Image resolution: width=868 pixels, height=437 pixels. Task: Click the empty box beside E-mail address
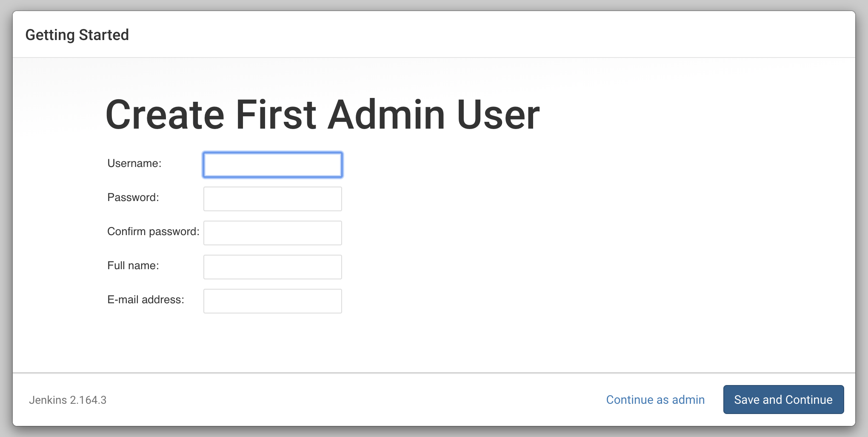coord(272,301)
